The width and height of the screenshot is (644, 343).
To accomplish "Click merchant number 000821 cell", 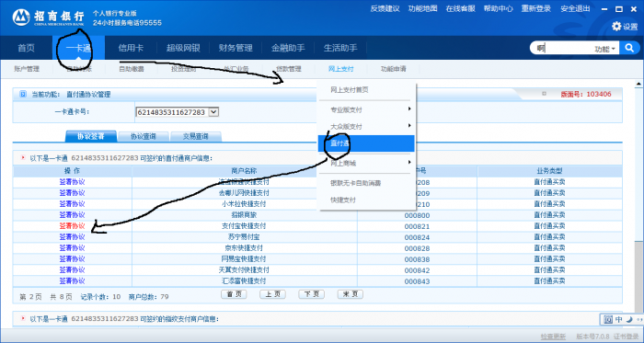I will (x=417, y=226).
